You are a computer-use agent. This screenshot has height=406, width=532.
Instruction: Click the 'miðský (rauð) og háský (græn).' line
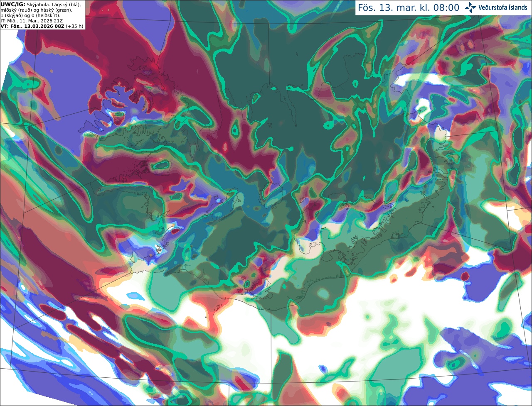[36, 10]
